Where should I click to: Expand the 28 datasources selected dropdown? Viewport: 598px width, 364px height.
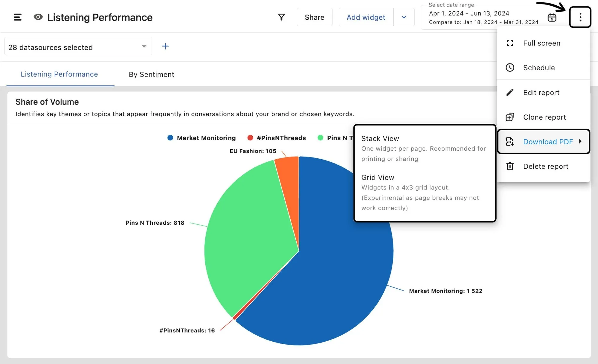coord(144,46)
